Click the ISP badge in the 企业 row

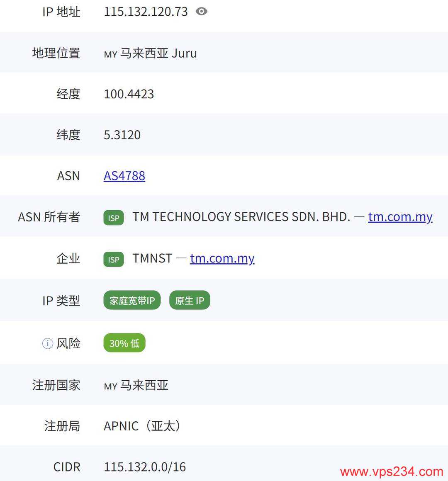[113, 259]
